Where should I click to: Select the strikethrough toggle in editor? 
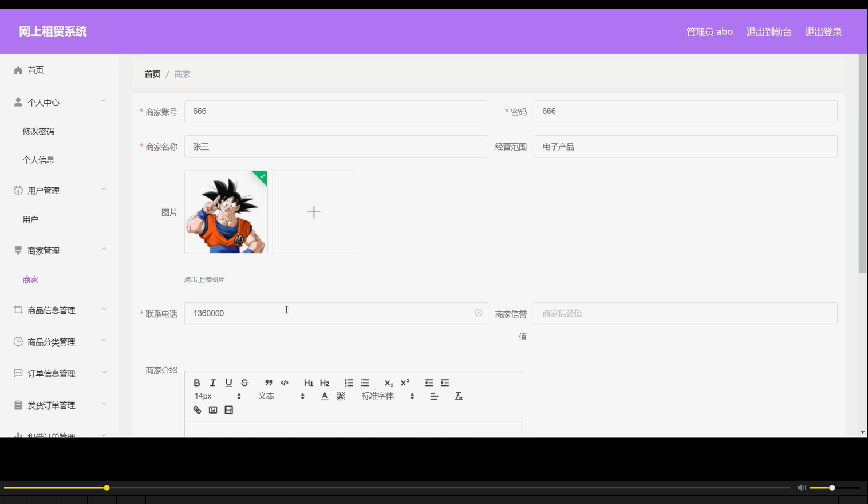(244, 383)
